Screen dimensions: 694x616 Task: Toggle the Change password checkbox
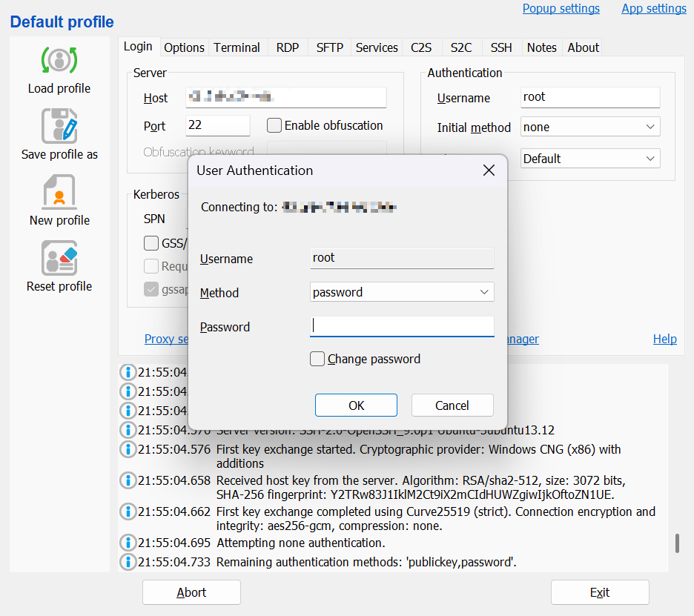pyautogui.click(x=317, y=359)
